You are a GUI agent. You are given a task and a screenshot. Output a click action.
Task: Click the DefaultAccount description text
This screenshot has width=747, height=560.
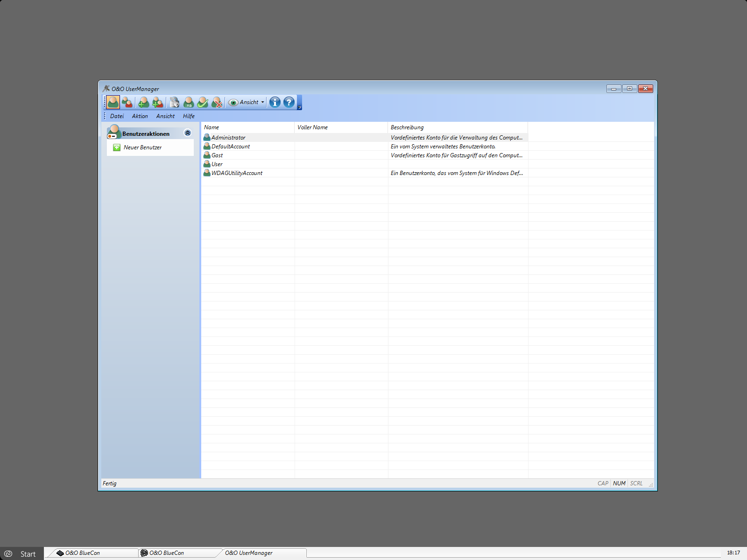[443, 147]
